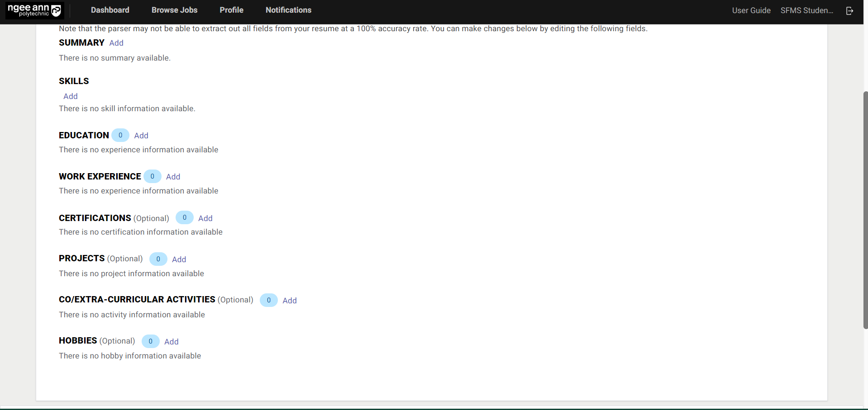Open the User Guide
The width and height of the screenshot is (868, 410).
[x=751, y=10]
